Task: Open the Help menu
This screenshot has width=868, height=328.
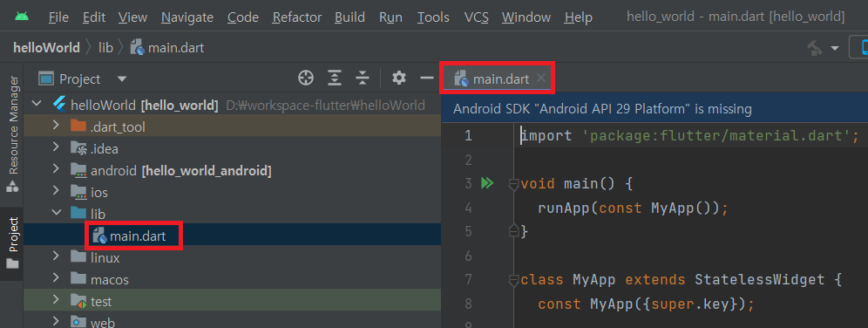Action: 579,17
